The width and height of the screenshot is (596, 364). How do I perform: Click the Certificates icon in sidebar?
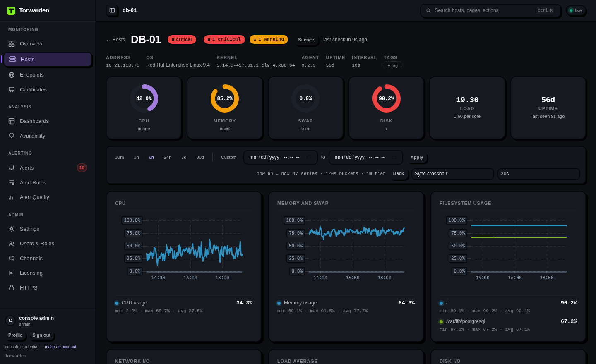tap(12, 90)
